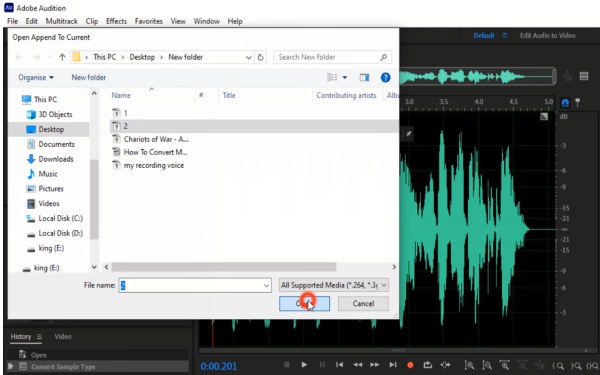Open the History panel menu icon
This screenshot has width=600, height=375.
coord(39,337)
